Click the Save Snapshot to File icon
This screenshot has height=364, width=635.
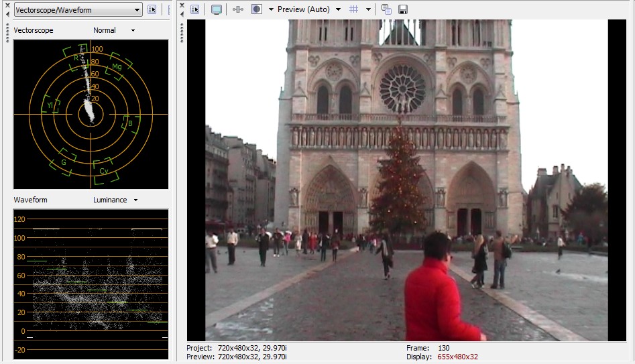click(x=403, y=9)
